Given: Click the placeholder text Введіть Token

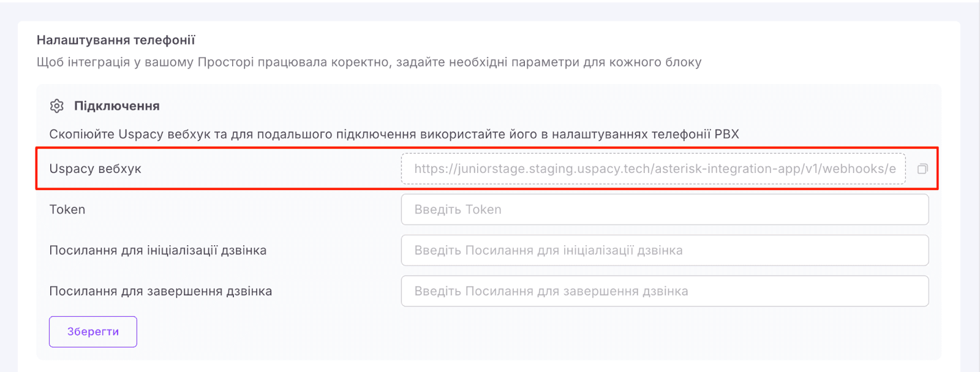Looking at the screenshot, I should point(458,210).
